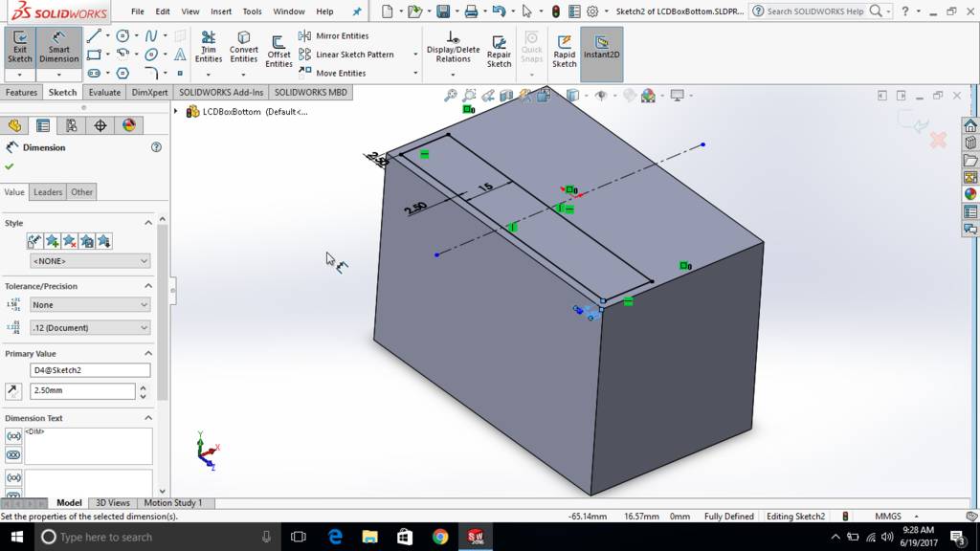Click Delete a Style icon
This screenshot has width=980, height=551.
[69, 241]
